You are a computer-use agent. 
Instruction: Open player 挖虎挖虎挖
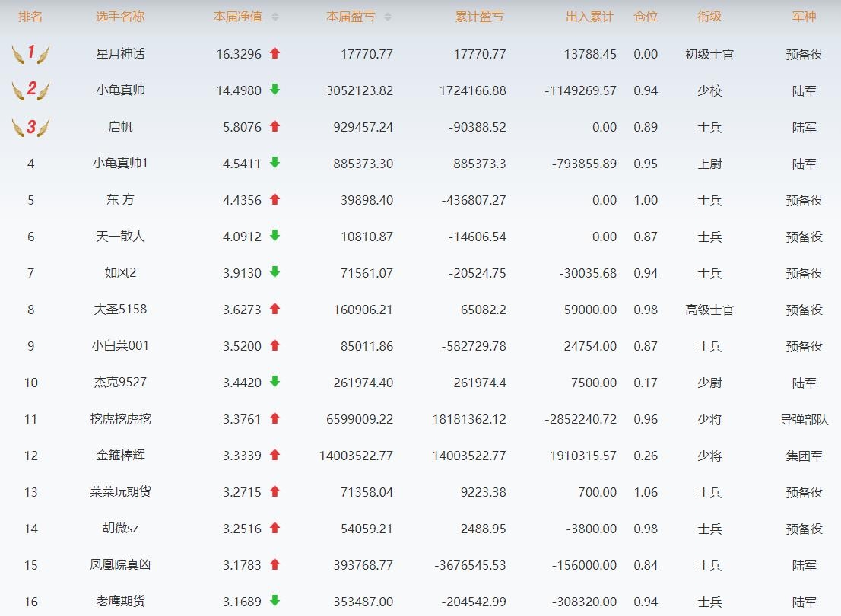pyautogui.click(x=120, y=418)
